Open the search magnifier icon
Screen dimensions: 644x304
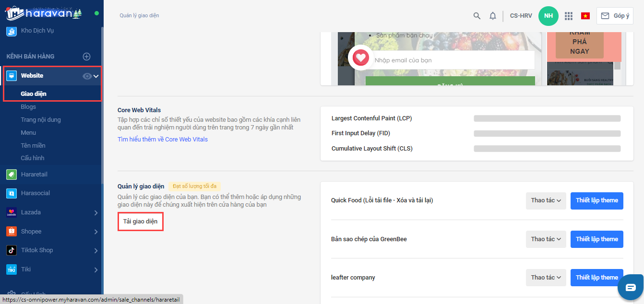coord(477,16)
